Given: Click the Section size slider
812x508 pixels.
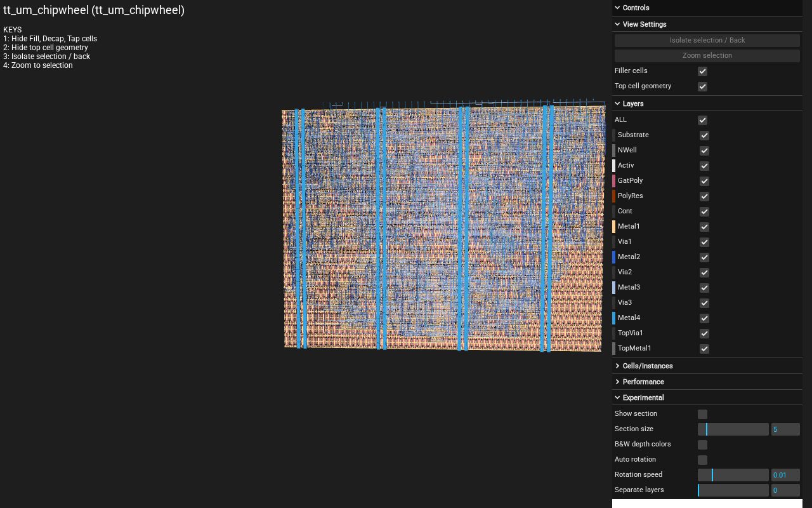Looking at the screenshot, I should (733, 429).
